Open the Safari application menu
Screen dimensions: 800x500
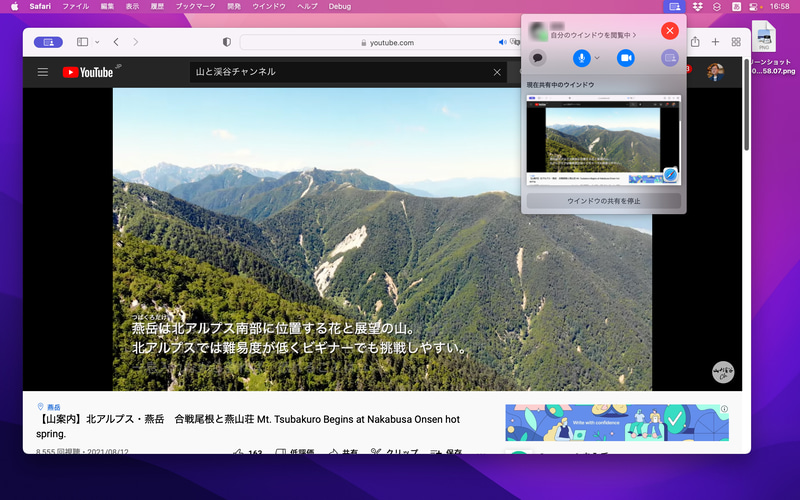[x=40, y=6]
